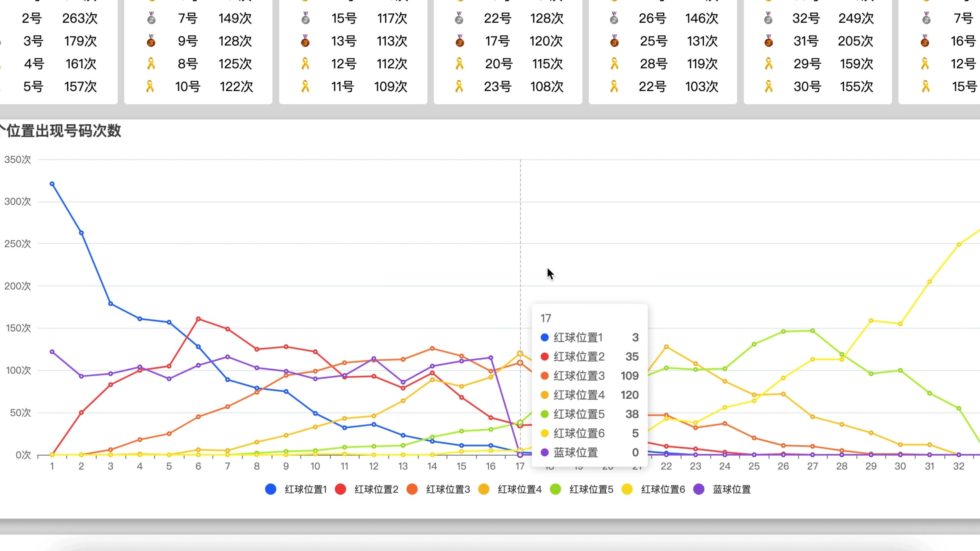
Task: Click the 149次 count beside 7号
Action: pos(235,18)
